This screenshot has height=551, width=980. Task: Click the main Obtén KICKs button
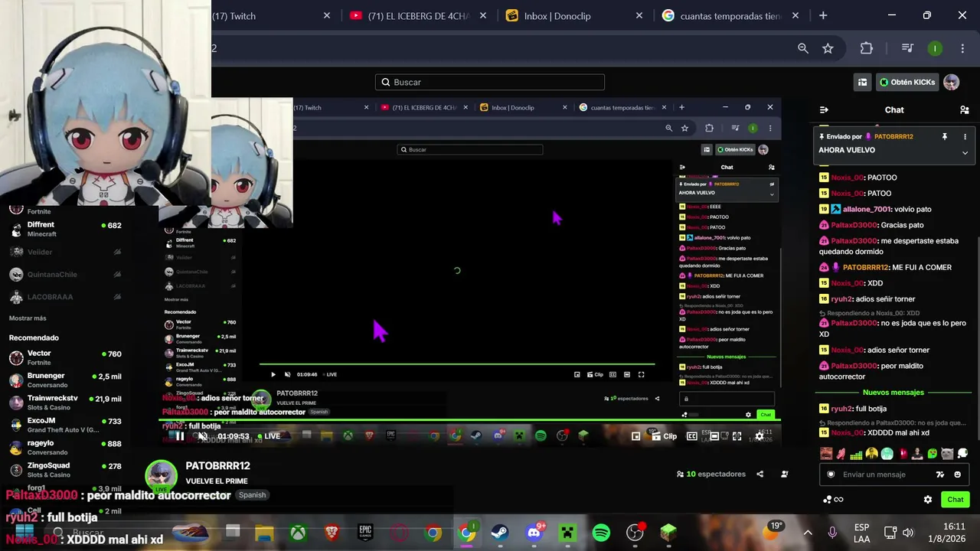[907, 82]
